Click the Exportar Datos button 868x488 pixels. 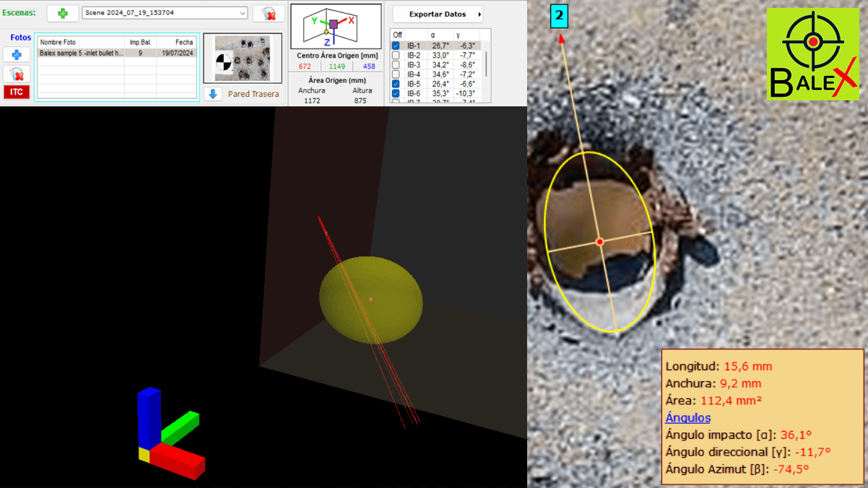click(438, 14)
